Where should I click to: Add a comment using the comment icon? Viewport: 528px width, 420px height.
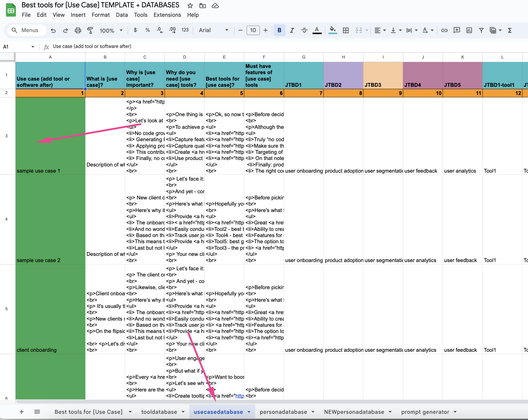[x=457, y=30]
